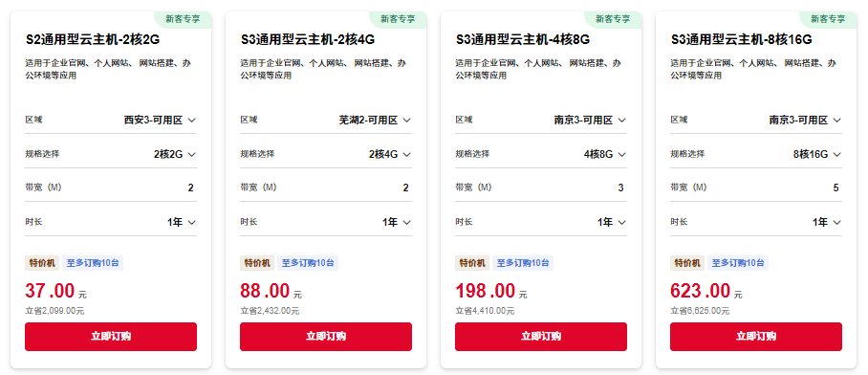Click duration chevron on 8核16G card
The height and width of the screenshot is (375, 868).
(837, 223)
